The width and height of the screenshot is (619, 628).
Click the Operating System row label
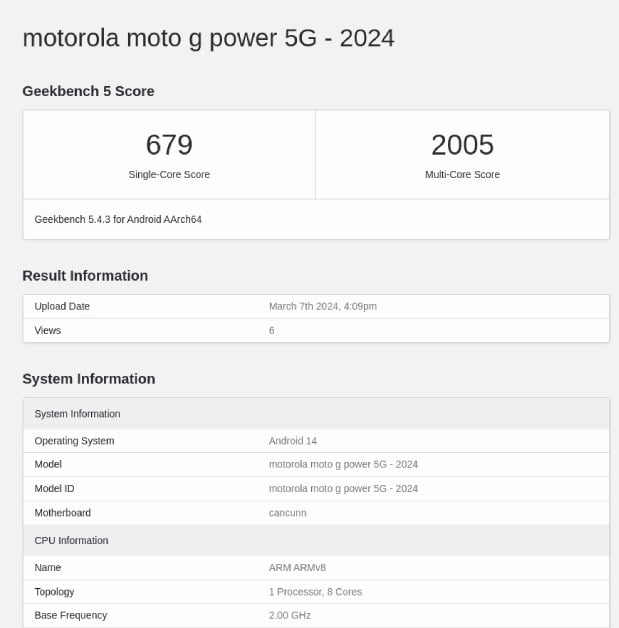(74, 441)
